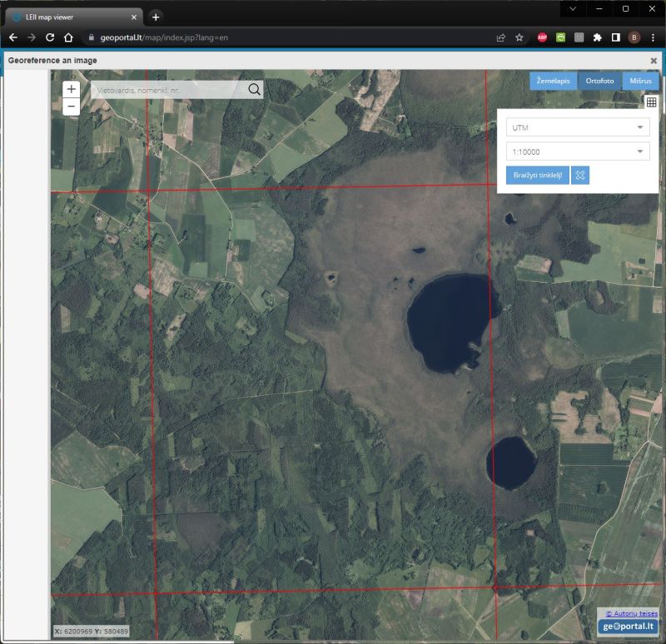Image resolution: width=666 pixels, height=644 pixels.
Task: Click the Vietovardis, nomenkl. nr. search field
Action: tap(166, 88)
